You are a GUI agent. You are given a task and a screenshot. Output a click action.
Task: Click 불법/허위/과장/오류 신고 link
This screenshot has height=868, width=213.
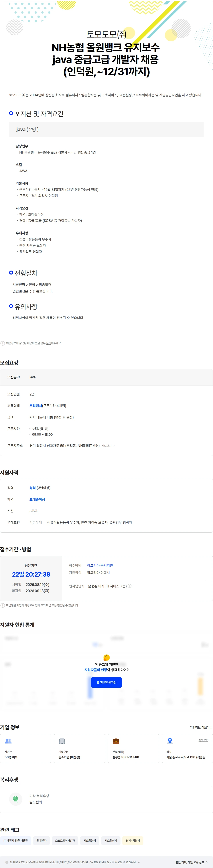pos(189,862)
